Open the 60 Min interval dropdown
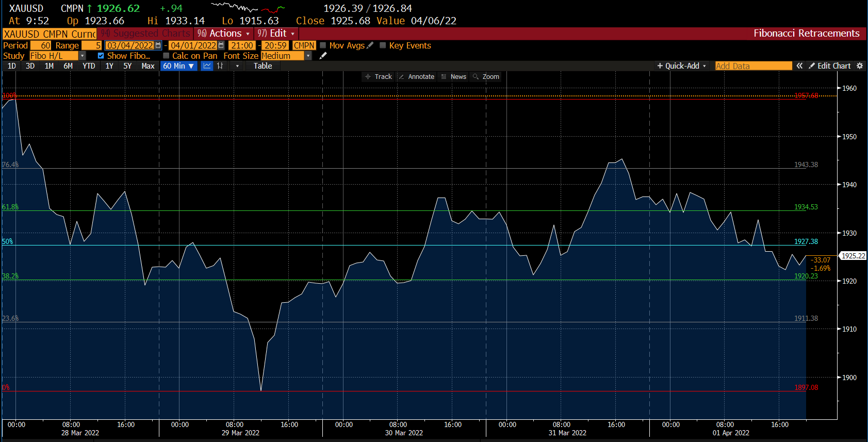The width and height of the screenshot is (868, 442). point(178,66)
